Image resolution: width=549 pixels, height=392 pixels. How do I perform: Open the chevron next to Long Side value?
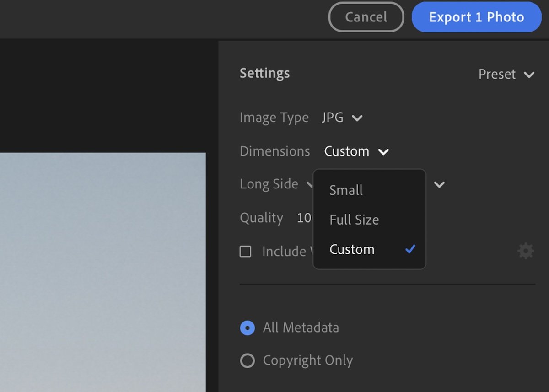pos(439,185)
